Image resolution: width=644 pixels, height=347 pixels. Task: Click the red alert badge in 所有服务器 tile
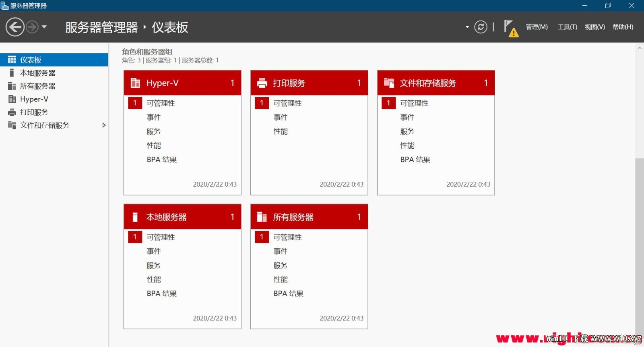pyautogui.click(x=262, y=237)
